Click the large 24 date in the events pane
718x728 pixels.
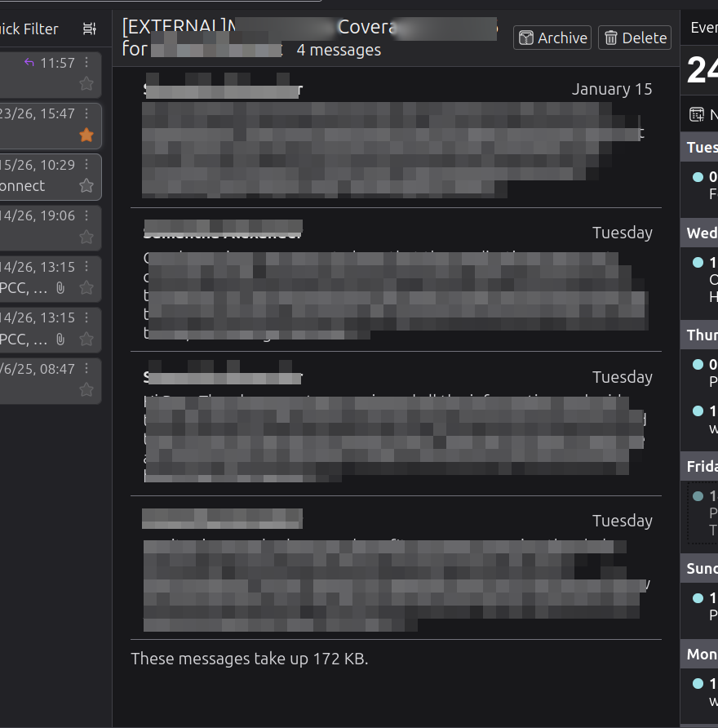(x=702, y=70)
